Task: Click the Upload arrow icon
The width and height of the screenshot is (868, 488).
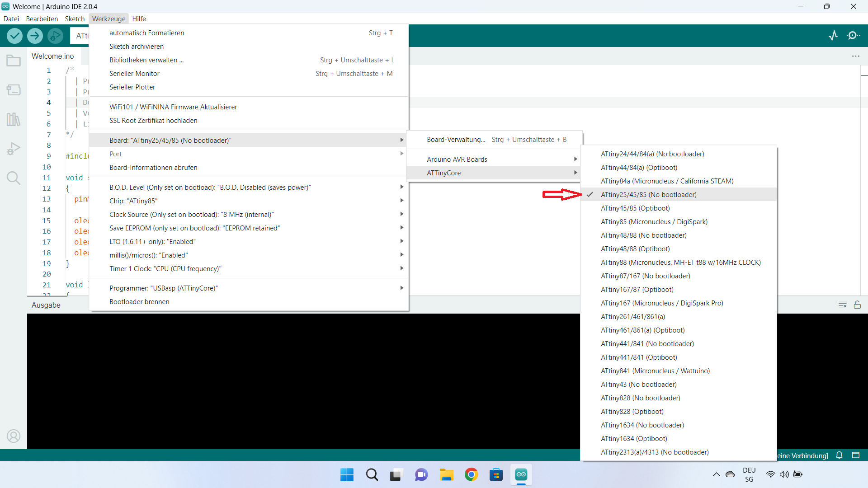Action: tap(35, 36)
